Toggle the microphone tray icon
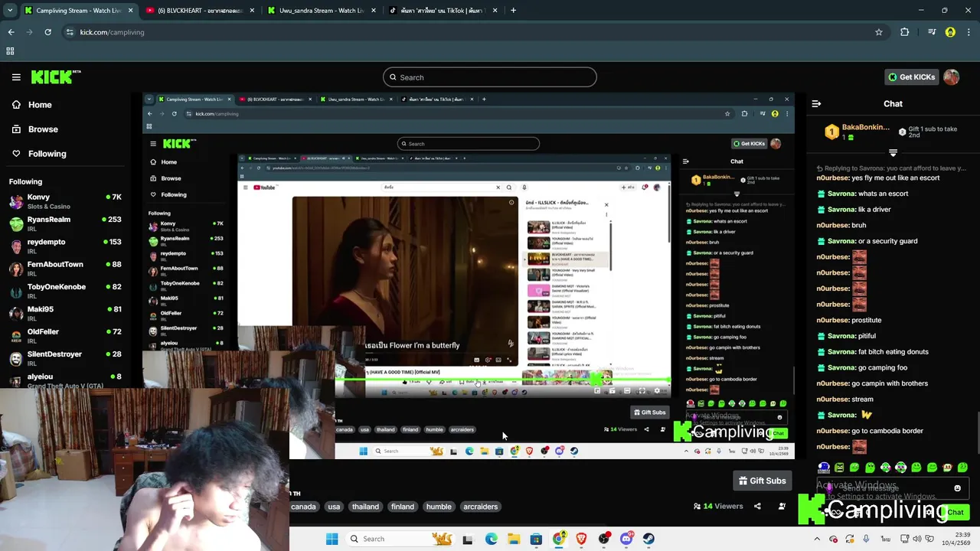Viewport: 980px width, 551px height. (866, 539)
